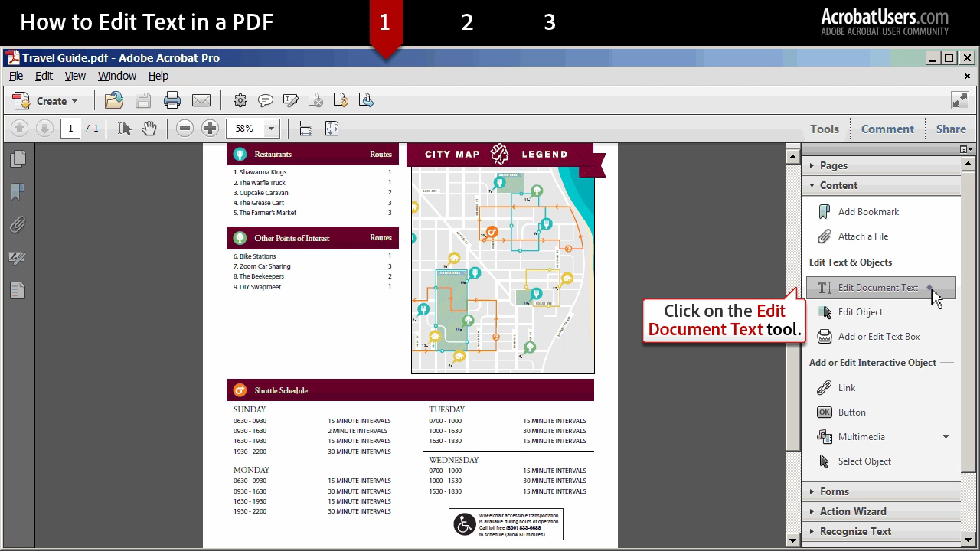This screenshot has width=980, height=551.
Task: Open the page thumbnails sidebar panel
Action: (18, 159)
